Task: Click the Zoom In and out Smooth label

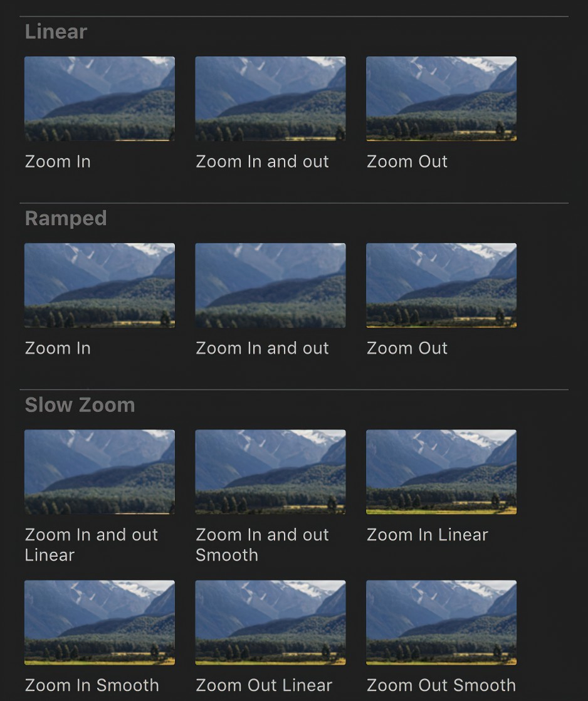Action: tap(262, 544)
